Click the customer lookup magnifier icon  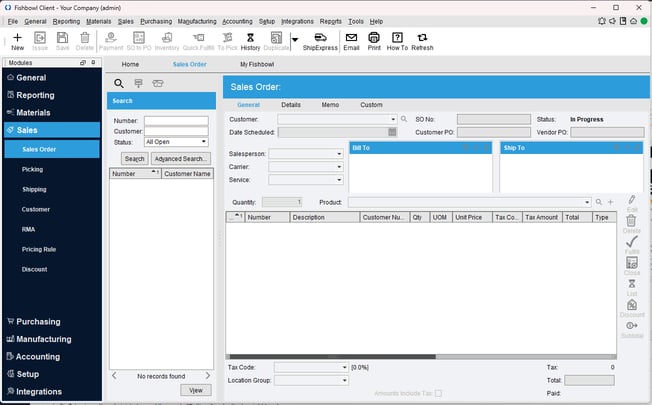(404, 119)
